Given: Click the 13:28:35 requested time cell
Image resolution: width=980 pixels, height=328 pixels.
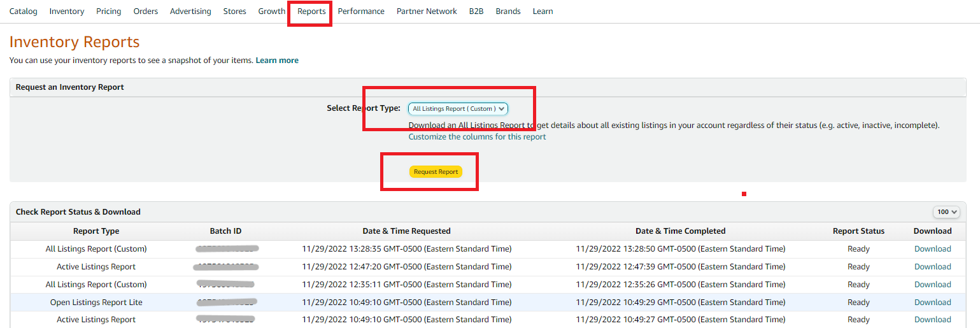Looking at the screenshot, I should (406, 249).
